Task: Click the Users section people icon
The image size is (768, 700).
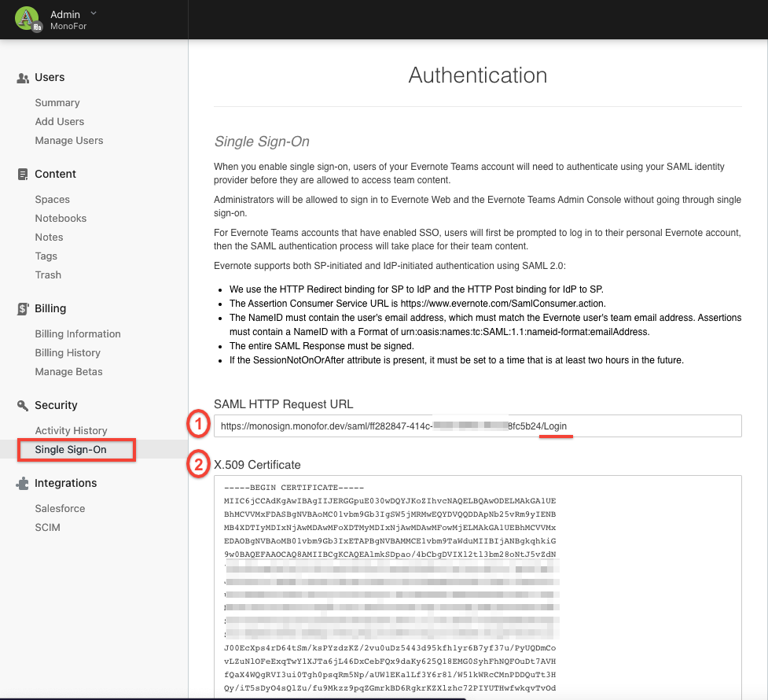Action: [x=23, y=78]
